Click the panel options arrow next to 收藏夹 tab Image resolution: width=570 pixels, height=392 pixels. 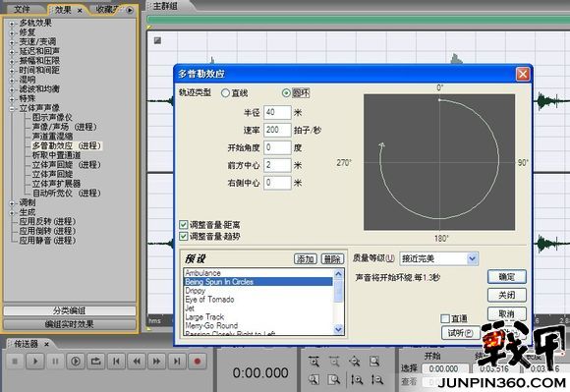pos(130,10)
